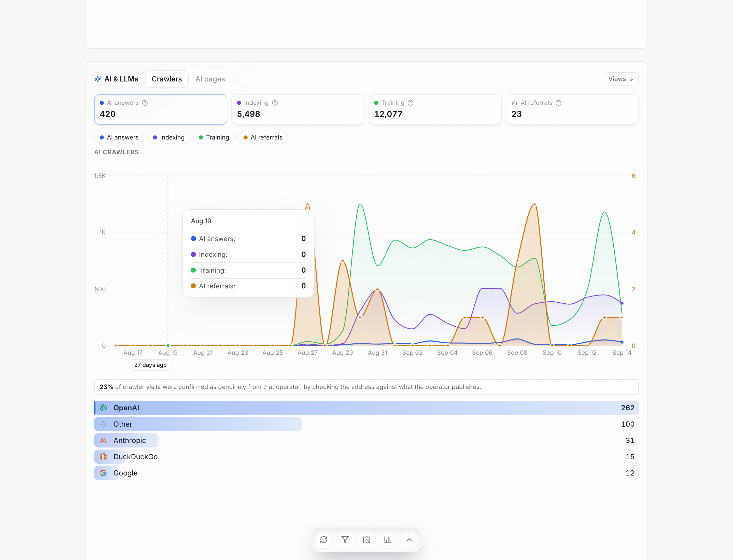Click the 23% verified crawler notice

click(366, 387)
